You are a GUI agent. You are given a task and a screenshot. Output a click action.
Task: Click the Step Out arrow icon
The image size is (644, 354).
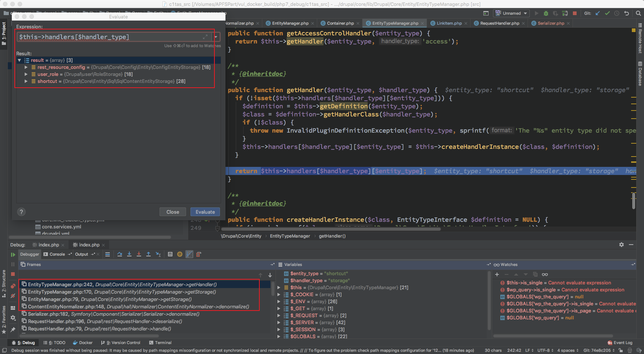tap(148, 254)
